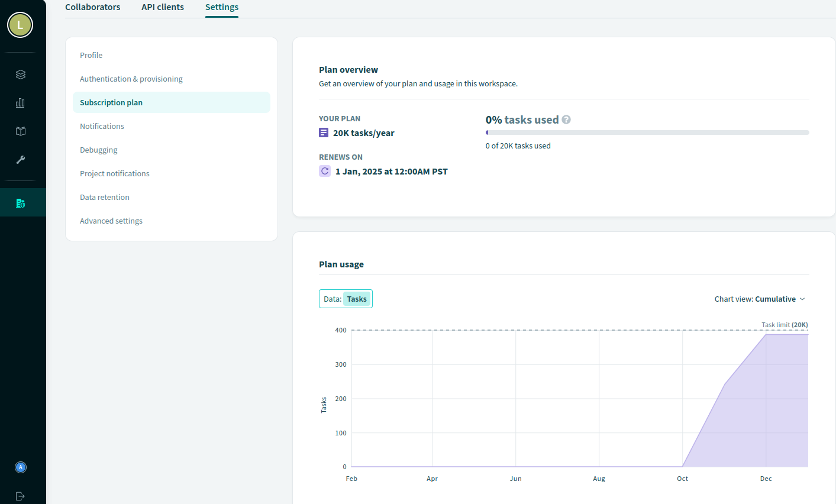Click the blue circular "A" badge icon
The width and height of the screenshot is (836, 504).
coord(21,467)
